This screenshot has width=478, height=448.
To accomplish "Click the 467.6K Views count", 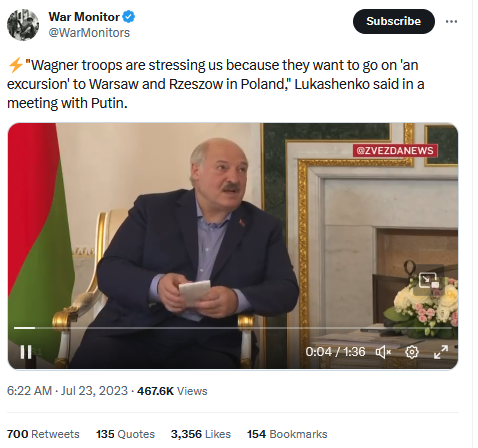I will click(x=172, y=391).
